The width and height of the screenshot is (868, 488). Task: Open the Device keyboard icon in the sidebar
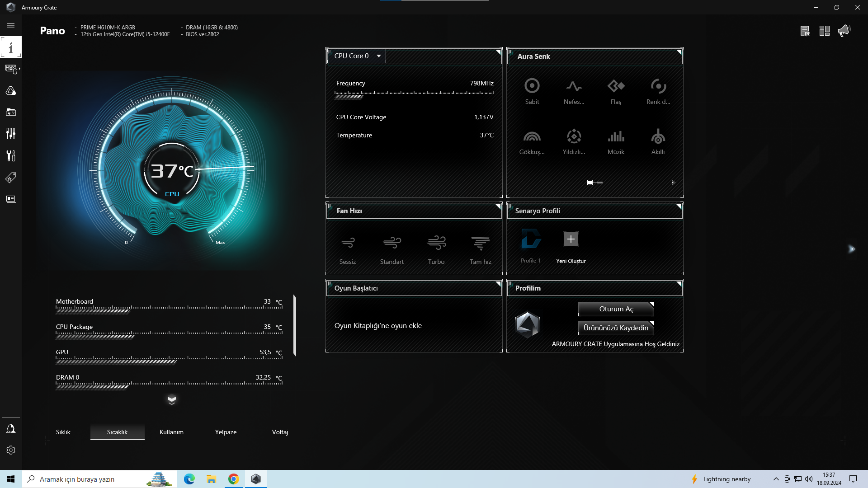point(11,69)
